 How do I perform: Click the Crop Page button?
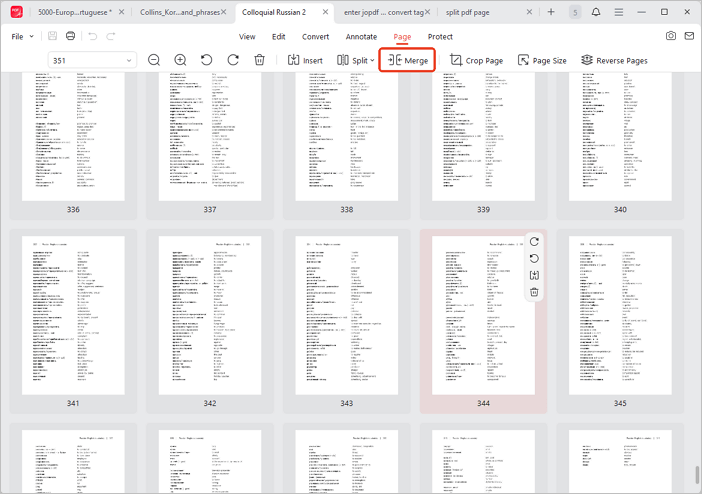(x=476, y=60)
